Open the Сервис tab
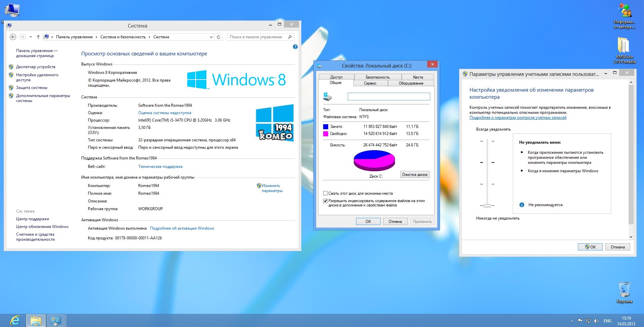The image size is (644, 327). [370, 83]
